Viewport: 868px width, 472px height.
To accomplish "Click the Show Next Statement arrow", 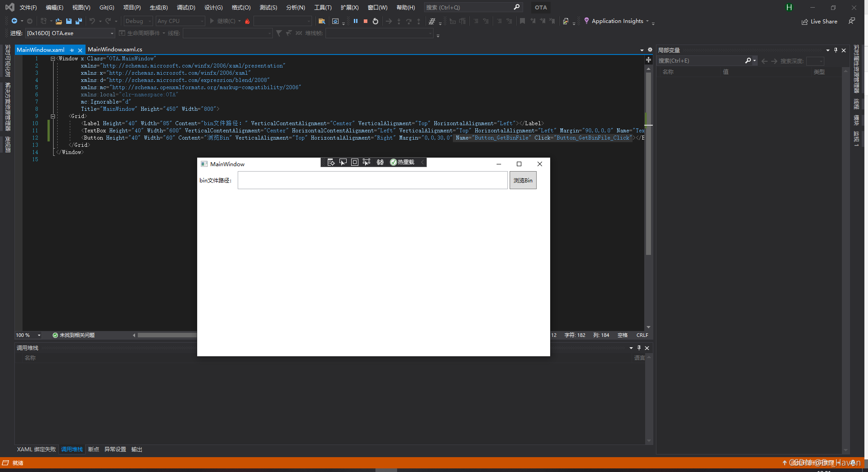I will [x=389, y=21].
